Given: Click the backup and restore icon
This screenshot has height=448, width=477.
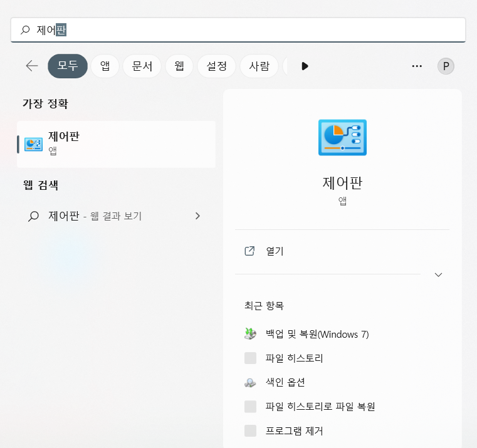Looking at the screenshot, I should pyautogui.click(x=250, y=333).
